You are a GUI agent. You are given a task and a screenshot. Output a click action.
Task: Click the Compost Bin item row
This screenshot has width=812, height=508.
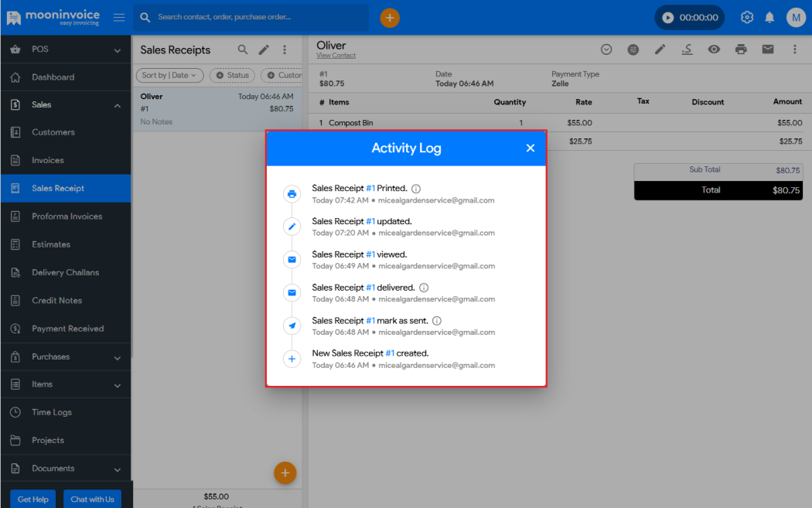[x=561, y=123]
